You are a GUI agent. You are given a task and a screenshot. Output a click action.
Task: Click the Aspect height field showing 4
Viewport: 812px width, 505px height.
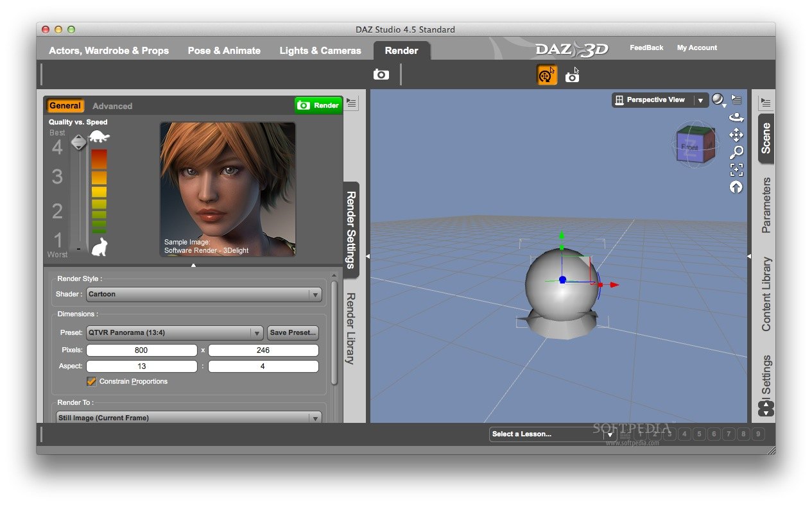coord(263,366)
